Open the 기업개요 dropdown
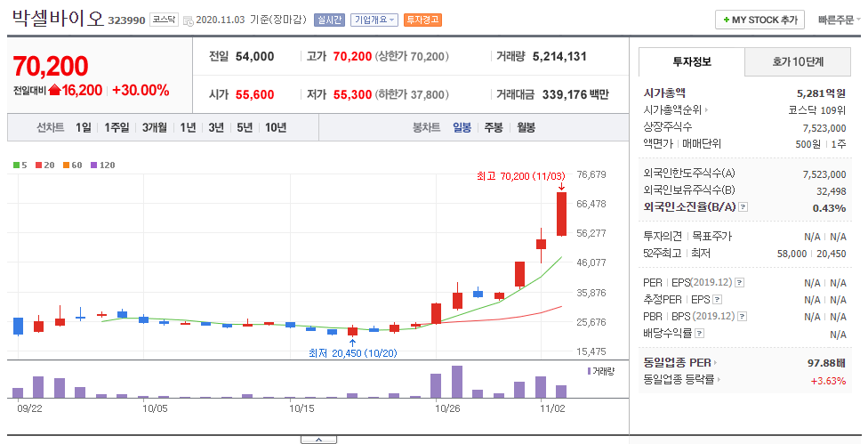This screenshot has width=868, height=444. pyautogui.click(x=374, y=20)
